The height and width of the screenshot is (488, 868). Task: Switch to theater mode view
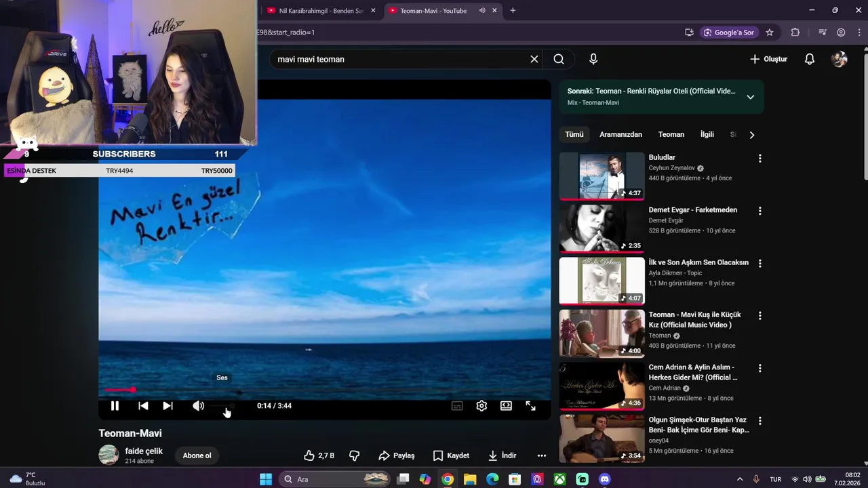click(x=506, y=406)
